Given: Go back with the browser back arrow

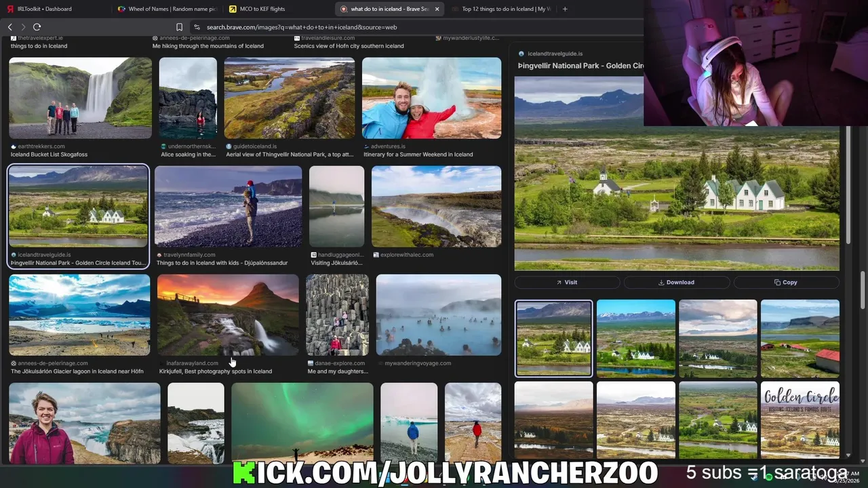Looking at the screenshot, I should [9, 27].
